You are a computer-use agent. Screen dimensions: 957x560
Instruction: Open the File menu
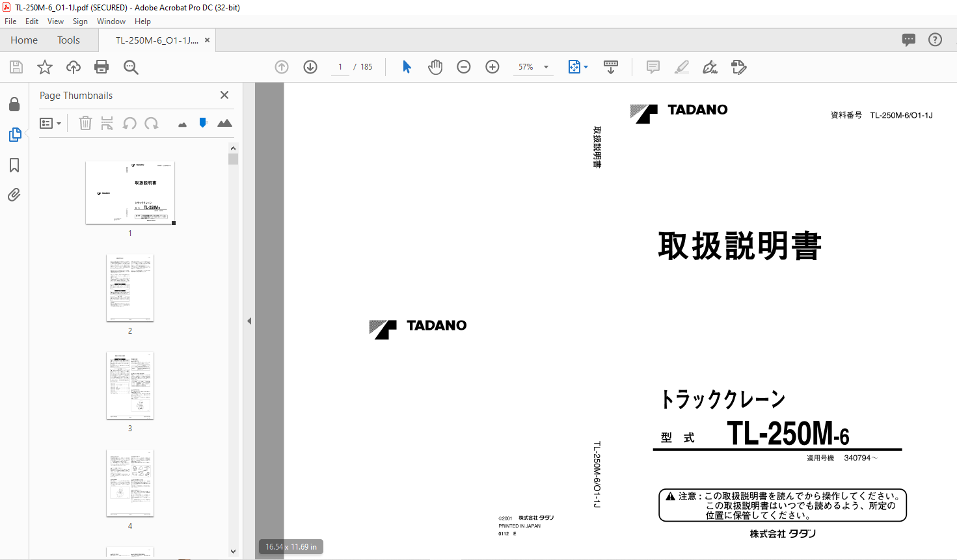(x=10, y=21)
